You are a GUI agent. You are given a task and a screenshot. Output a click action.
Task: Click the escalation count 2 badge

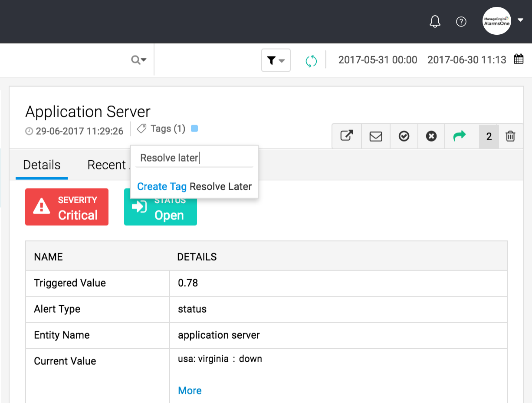coord(489,137)
